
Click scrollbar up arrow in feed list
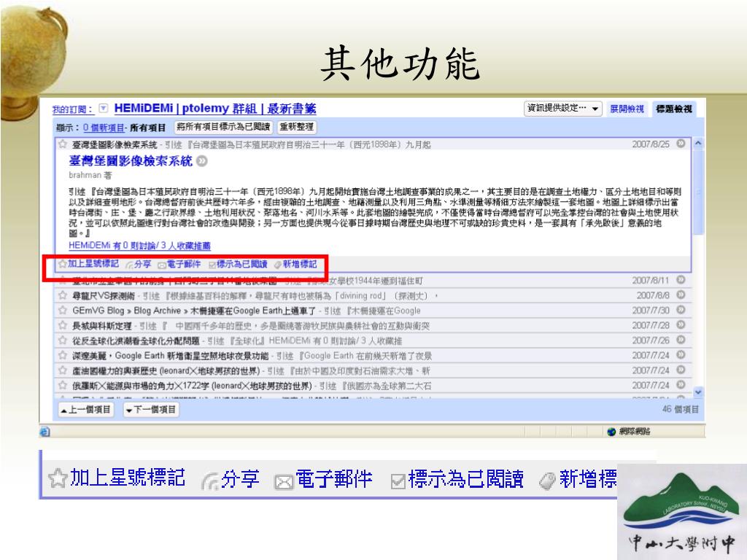698,143
